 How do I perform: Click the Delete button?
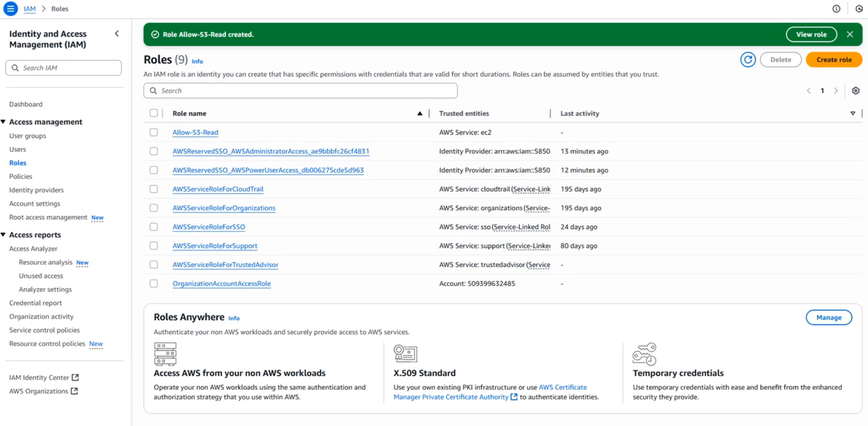click(x=781, y=60)
